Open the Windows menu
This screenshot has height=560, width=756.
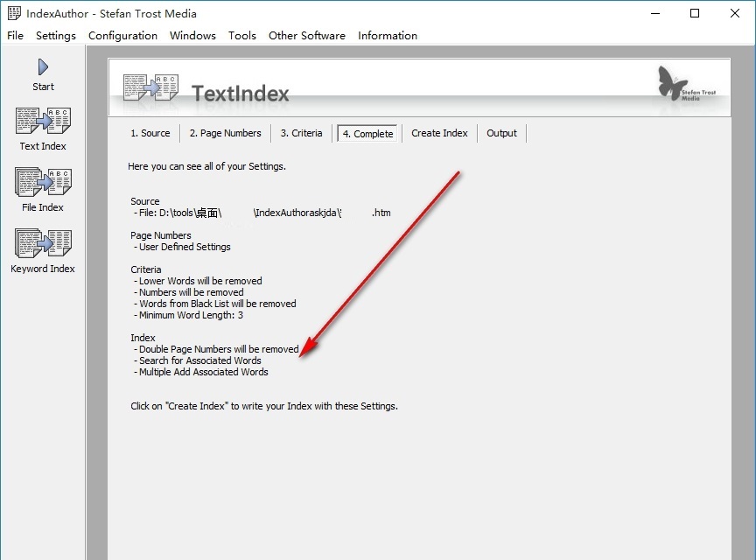192,36
